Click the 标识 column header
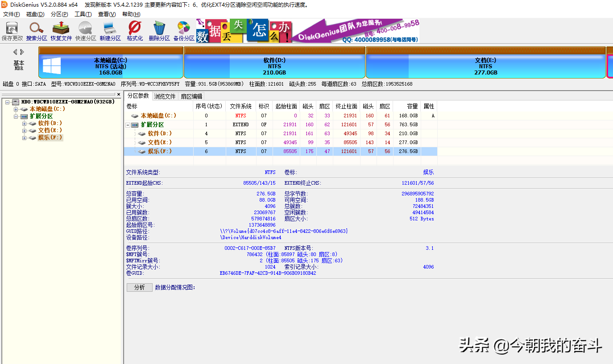613x364 pixels. click(264, 106)
